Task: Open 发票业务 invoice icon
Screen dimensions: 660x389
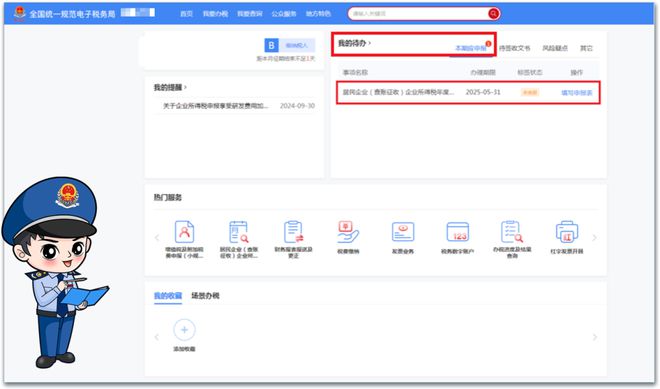Action: coord(403,232)
